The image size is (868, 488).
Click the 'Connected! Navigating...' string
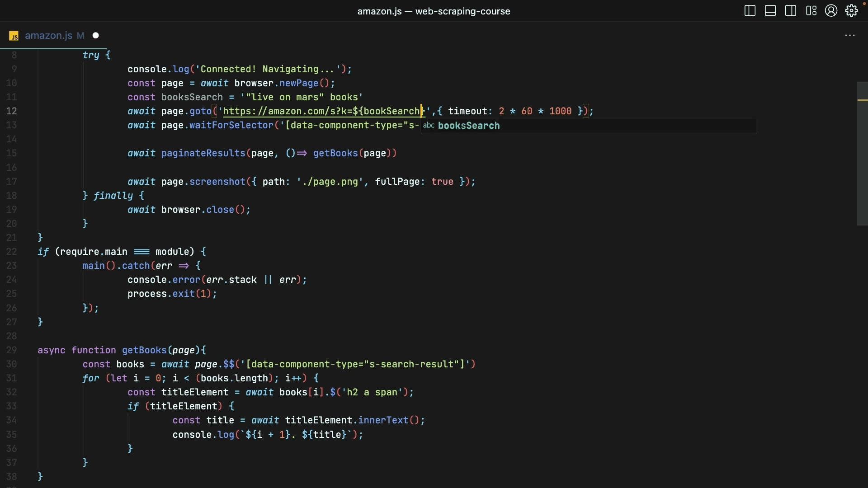[268, 69]
